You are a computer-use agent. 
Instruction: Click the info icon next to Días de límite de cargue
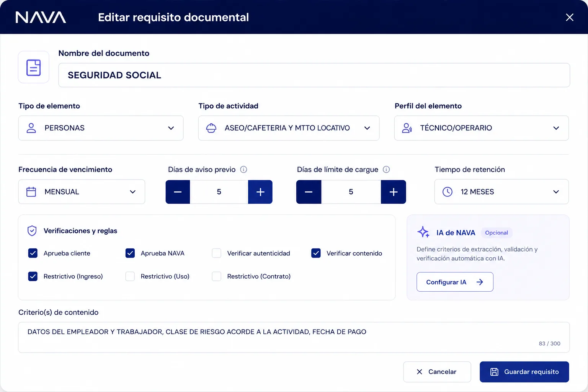tap(386, 170)
